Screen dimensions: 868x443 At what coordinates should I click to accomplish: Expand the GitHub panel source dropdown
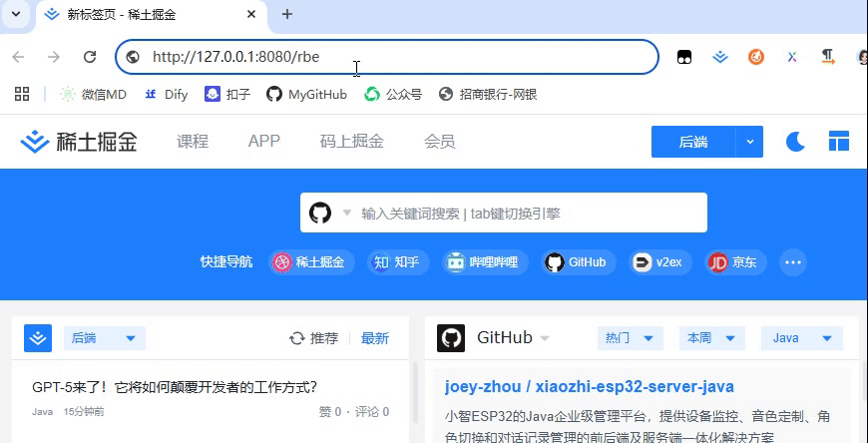(545, 338)
